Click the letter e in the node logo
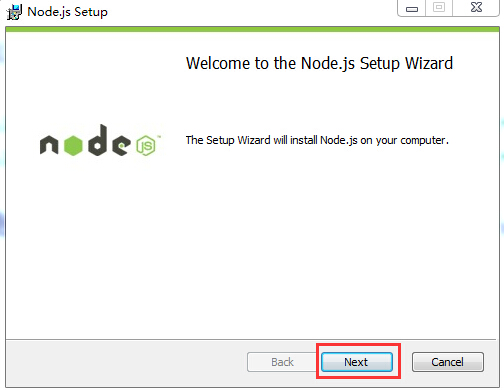The width and height of the screenshot is (504, 390). (121, 145)
